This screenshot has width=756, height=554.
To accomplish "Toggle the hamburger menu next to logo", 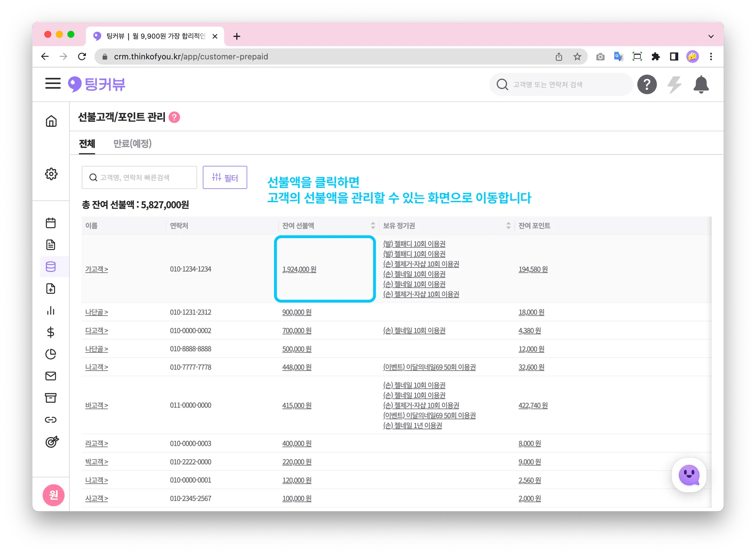I will [x=53, y=83].
